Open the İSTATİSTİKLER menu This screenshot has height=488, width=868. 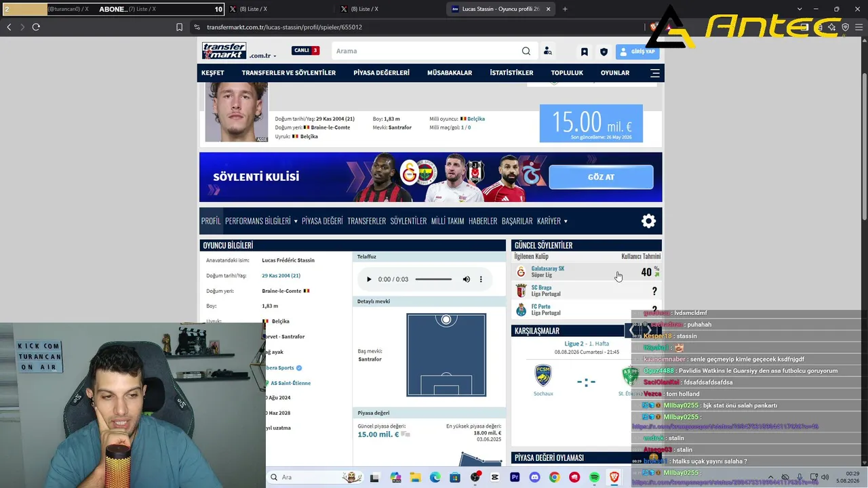pos(511,73)
